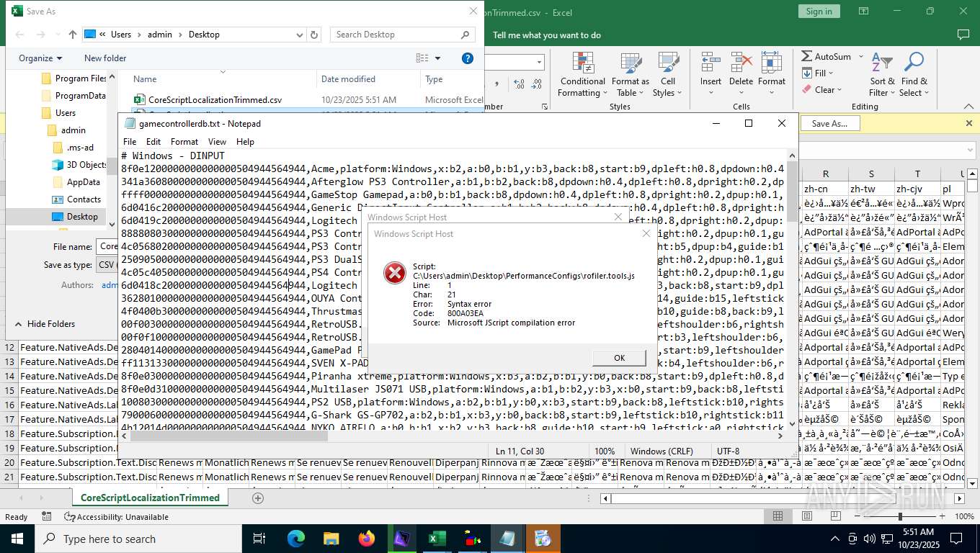Open Save as type combo box
980x553 pixels.
107,265
